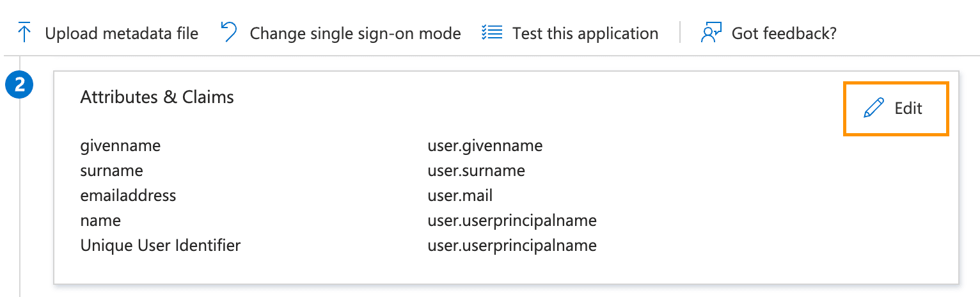Click the emailaddress claim label
The width and height of the screenshot is (980, 297).
128,195
